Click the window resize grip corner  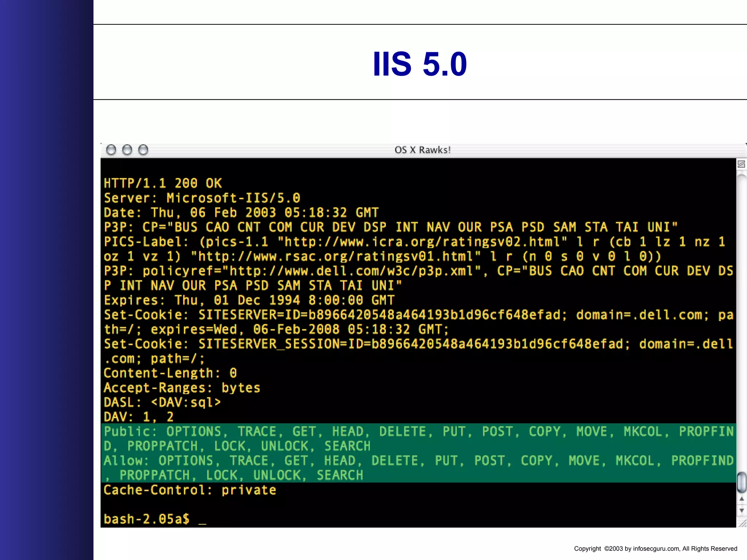coord(742,523)
